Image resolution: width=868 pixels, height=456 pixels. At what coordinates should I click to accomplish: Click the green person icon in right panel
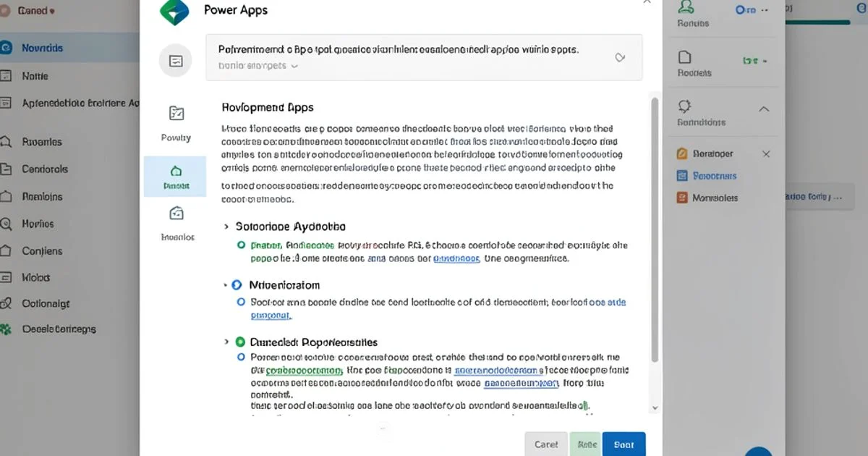coord(686,8)
